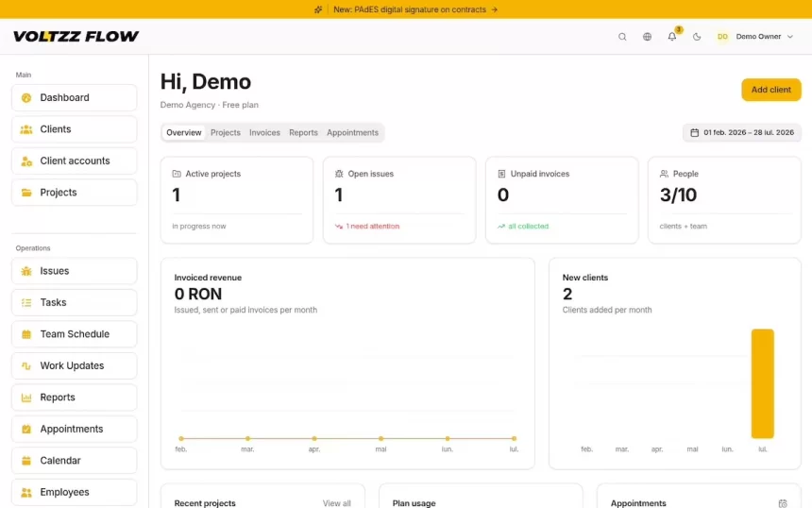The width and height of the screenshot is (812, 508).
Task: Open the language globe icon
Action: pyautogui.click(x=648, y=37)
